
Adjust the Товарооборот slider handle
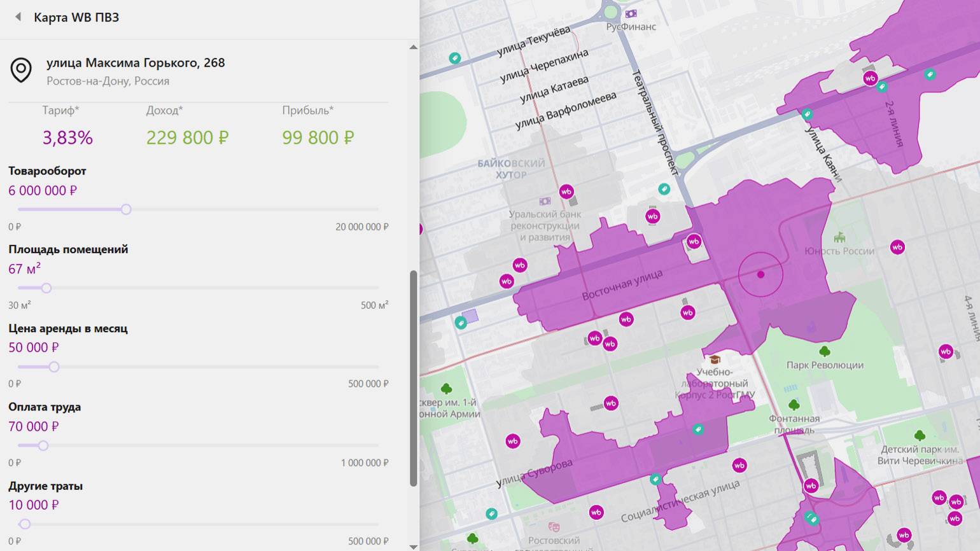(x=126, y=209)
